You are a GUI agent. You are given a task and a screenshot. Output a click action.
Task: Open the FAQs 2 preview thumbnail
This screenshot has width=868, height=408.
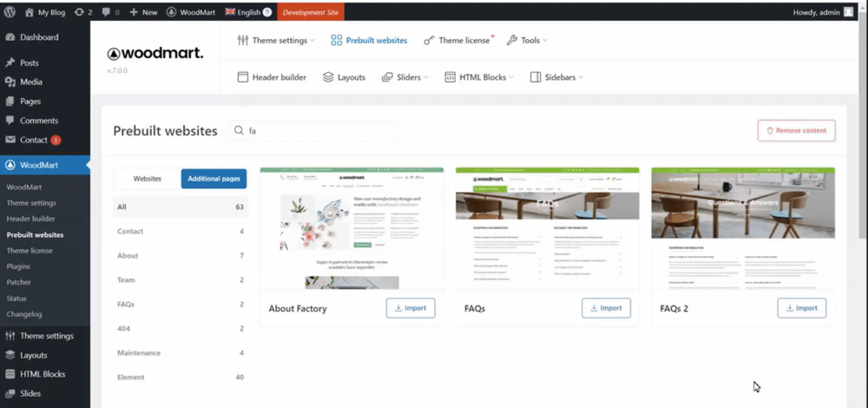pos(744,228)
